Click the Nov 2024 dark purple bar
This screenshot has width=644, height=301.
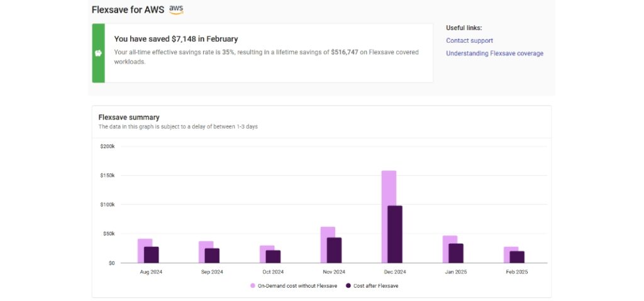pyautogui.click(x=334, y=250)
